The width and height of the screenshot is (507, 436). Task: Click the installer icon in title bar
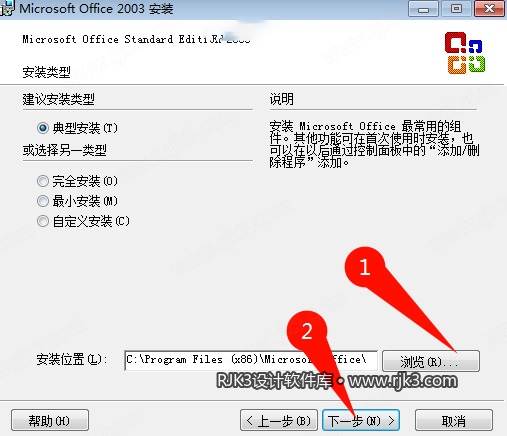coord(7,8)
